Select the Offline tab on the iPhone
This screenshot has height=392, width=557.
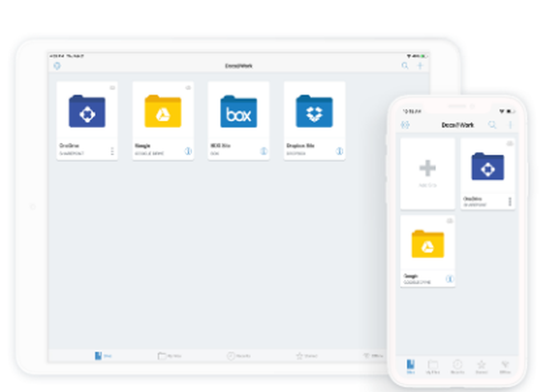point(505,367)
